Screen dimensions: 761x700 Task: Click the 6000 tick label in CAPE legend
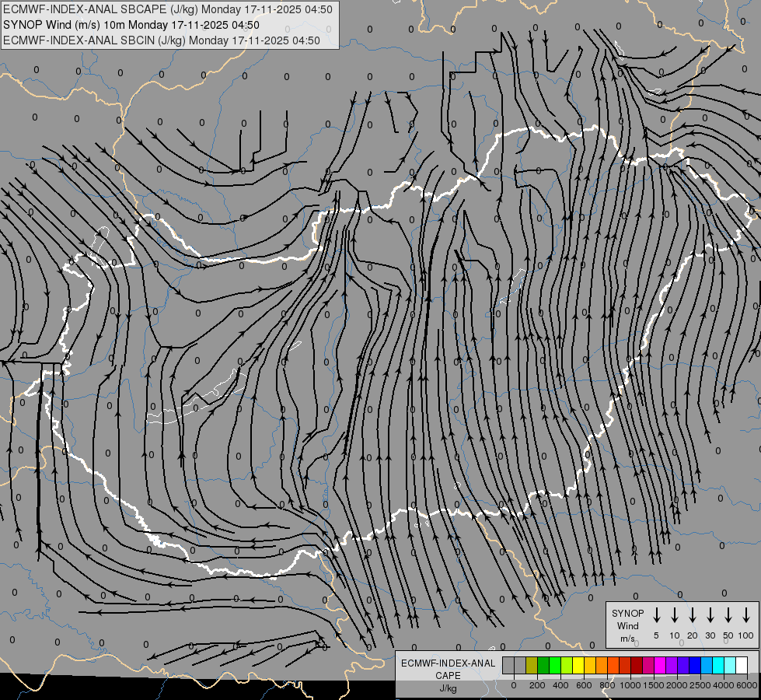[x=747, y=685]
